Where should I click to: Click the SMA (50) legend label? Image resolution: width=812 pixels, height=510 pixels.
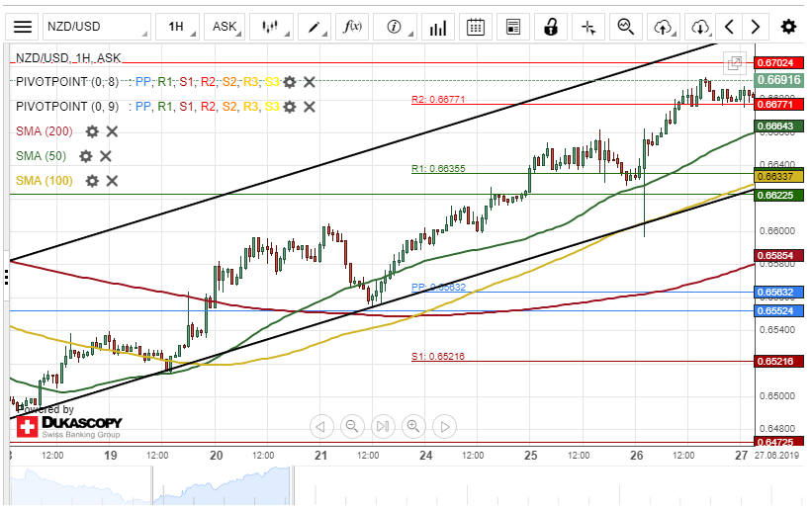click(41, 156)
